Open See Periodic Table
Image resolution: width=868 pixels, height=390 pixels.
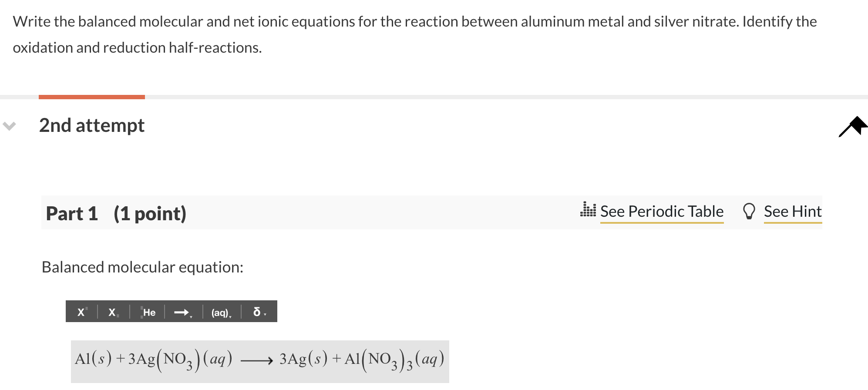[662, 212]
